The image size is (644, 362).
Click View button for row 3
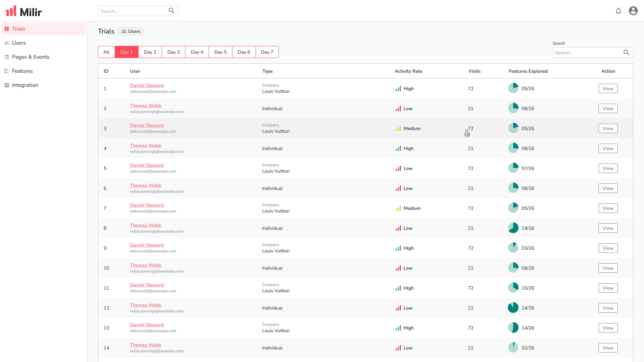point(608,128)
